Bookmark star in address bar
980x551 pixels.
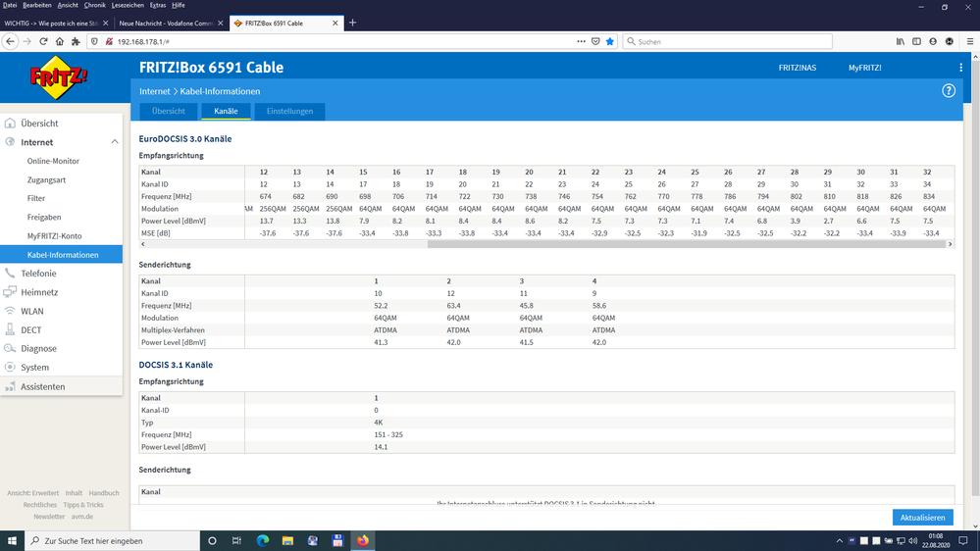610,41
